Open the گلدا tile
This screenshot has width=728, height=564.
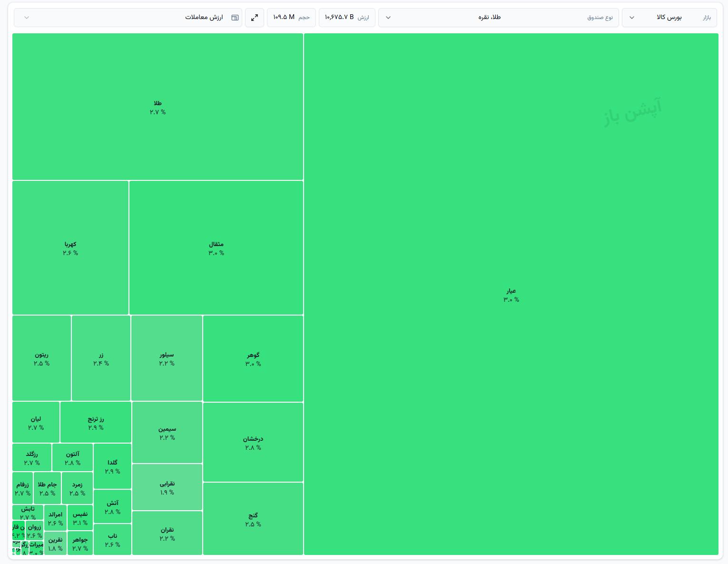click(112, 466)
